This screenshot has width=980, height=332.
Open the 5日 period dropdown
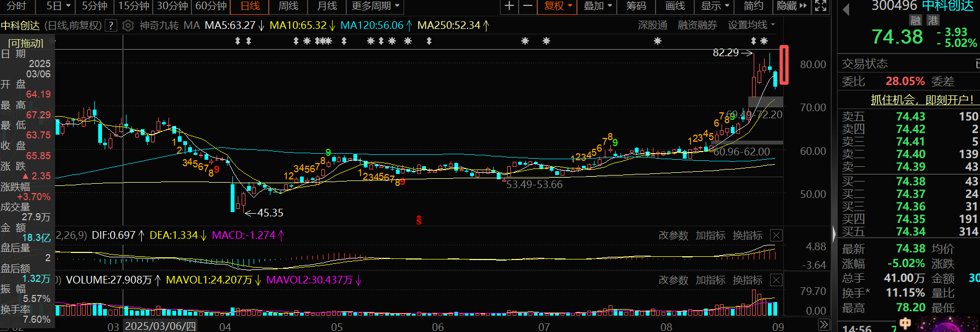pos(58,6)
